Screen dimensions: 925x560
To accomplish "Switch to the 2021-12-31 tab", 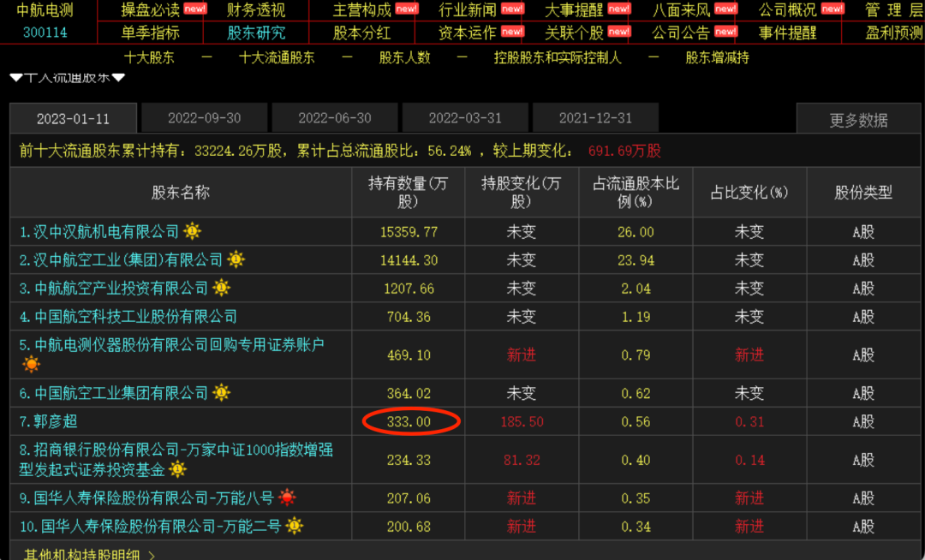I will point(595,118).
